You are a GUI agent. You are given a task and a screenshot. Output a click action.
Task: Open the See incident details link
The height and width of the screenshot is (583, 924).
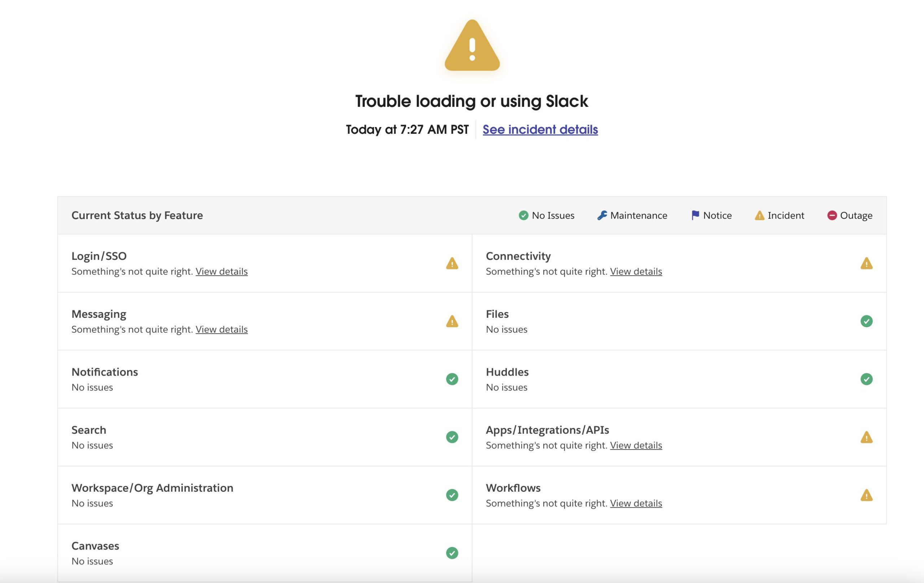pos(540,130)
